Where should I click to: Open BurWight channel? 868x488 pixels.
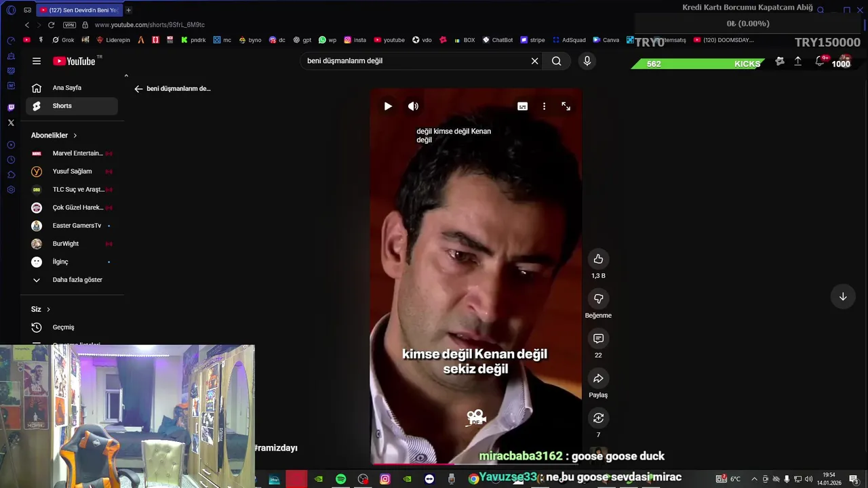(x=72, y=244)
